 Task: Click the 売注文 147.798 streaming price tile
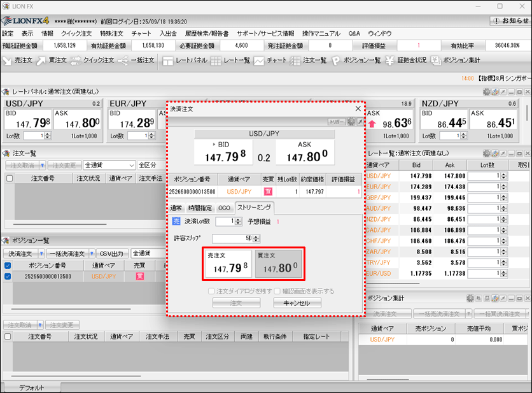tap(228, 264)
